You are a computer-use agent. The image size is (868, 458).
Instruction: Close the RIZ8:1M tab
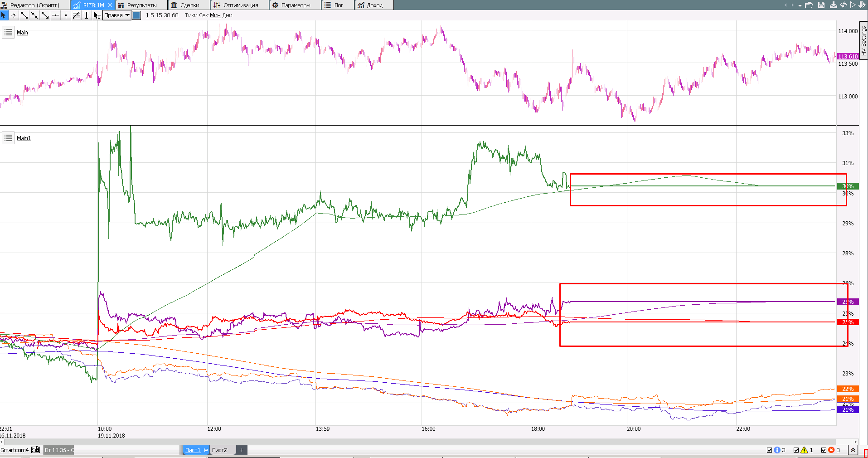110,5
